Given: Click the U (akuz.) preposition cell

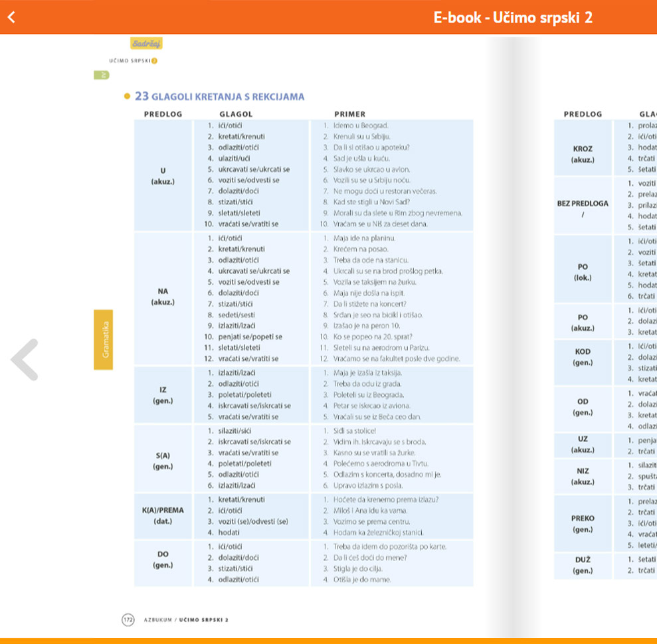Looking at the screenshot, I should tap(163, 175).
